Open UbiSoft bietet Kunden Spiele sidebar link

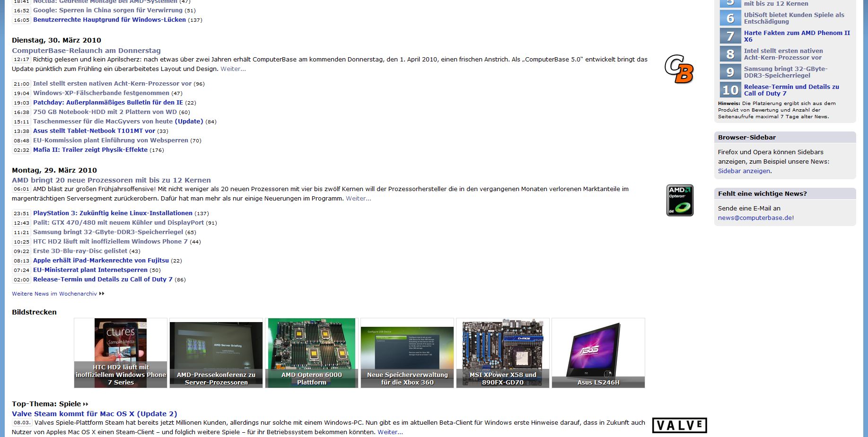[794, 18]
